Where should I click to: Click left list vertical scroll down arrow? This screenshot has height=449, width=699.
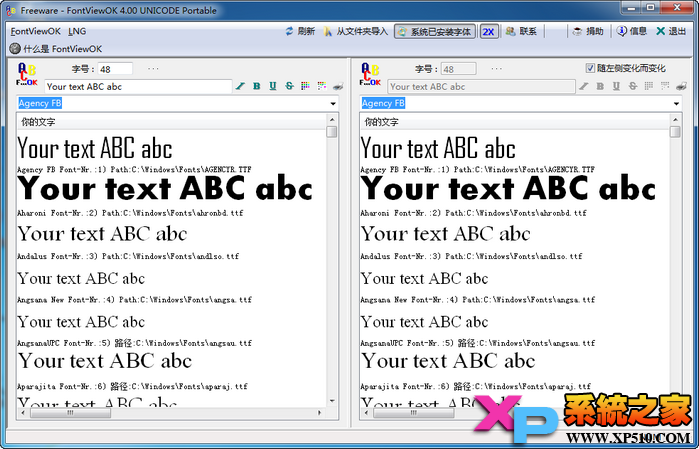(x=332, y=401)
